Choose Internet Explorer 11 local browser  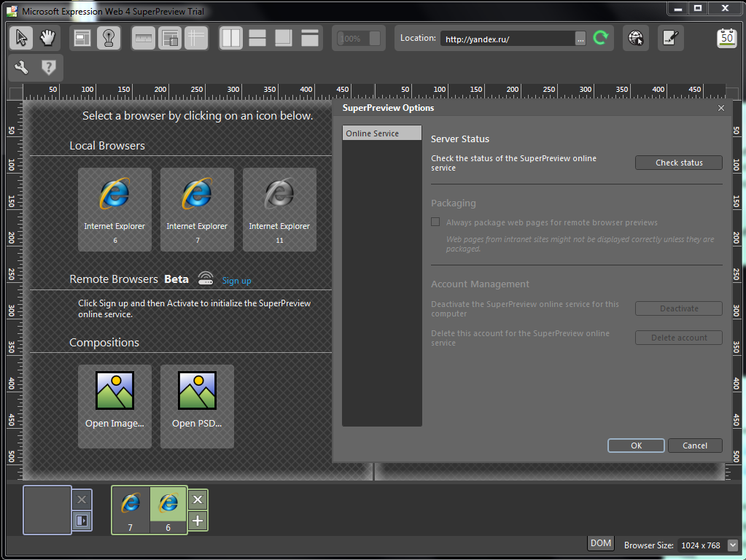click(x=279, y=209)
